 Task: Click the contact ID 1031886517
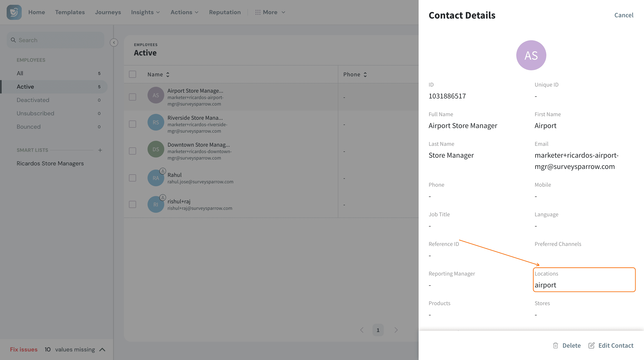(447, 96)
